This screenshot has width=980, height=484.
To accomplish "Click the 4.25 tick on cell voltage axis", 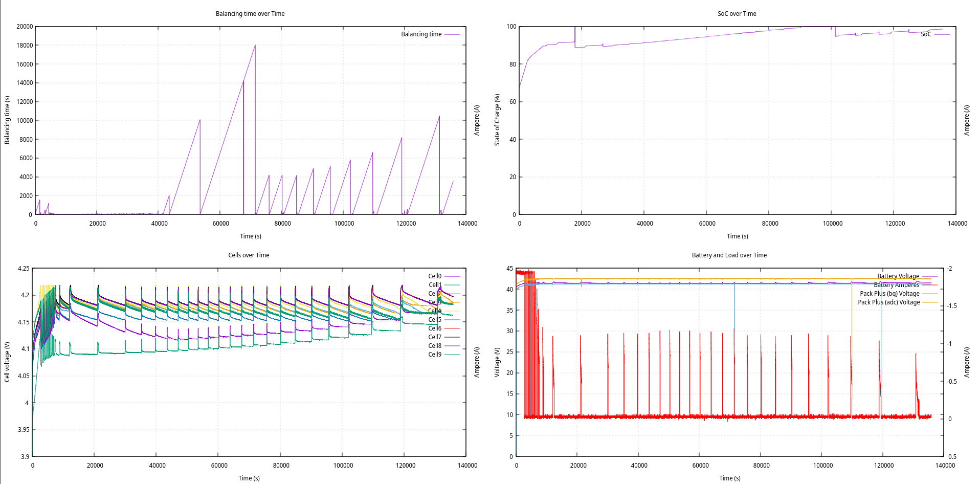I will (x=24, y=269).
